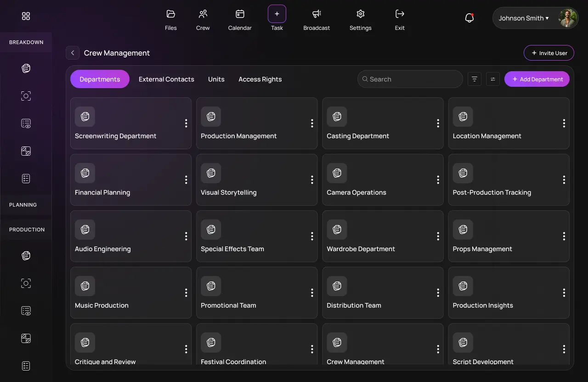Open options menu on Screenwriting Department card
The width and height of the screenshot is (588, 382).
[186, 123]
